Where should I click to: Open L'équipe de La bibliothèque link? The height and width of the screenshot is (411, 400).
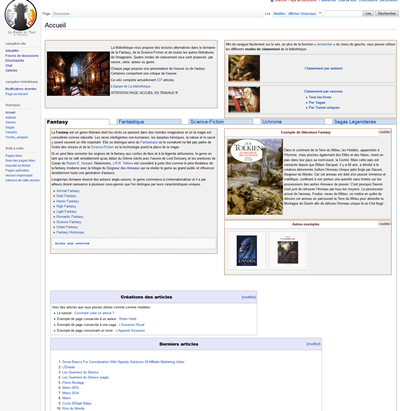[x=131, y=86]
